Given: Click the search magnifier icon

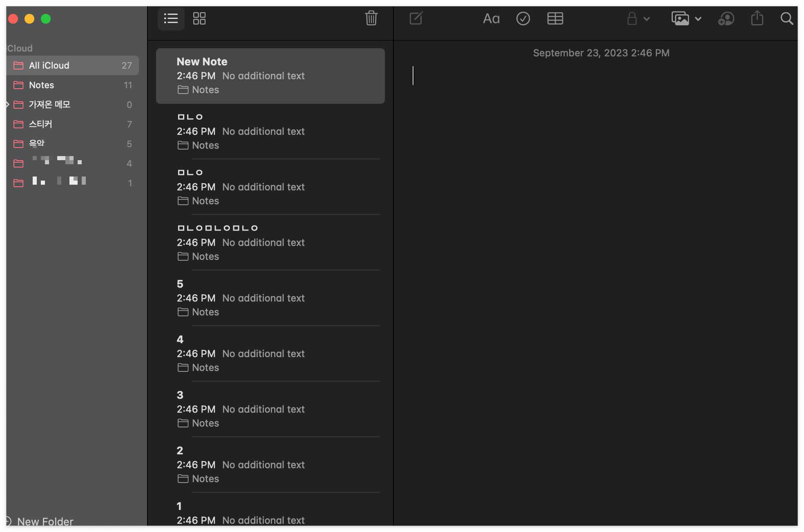Looking at the screenshot, I should (x=786, y=18).
